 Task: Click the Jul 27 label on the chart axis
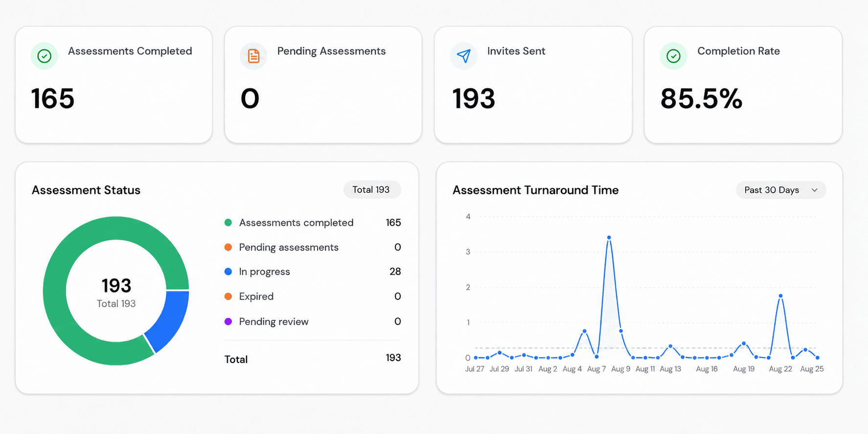pos(475,369)
